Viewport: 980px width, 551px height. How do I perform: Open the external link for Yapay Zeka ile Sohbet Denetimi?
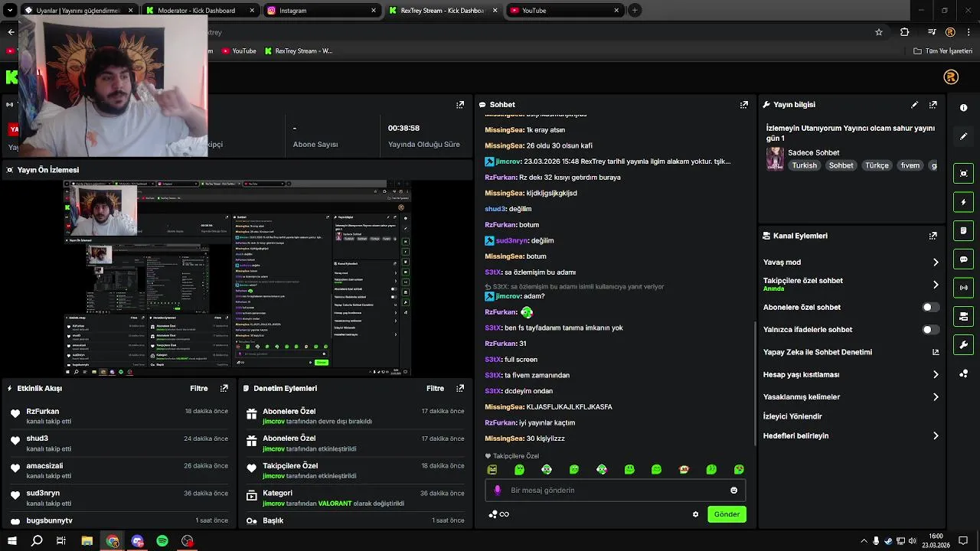936,352
